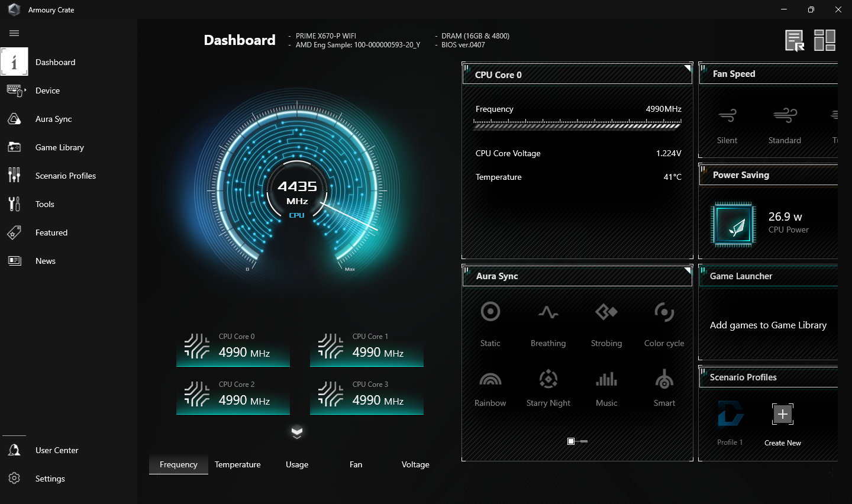Click Add games to Game Library

768,325
